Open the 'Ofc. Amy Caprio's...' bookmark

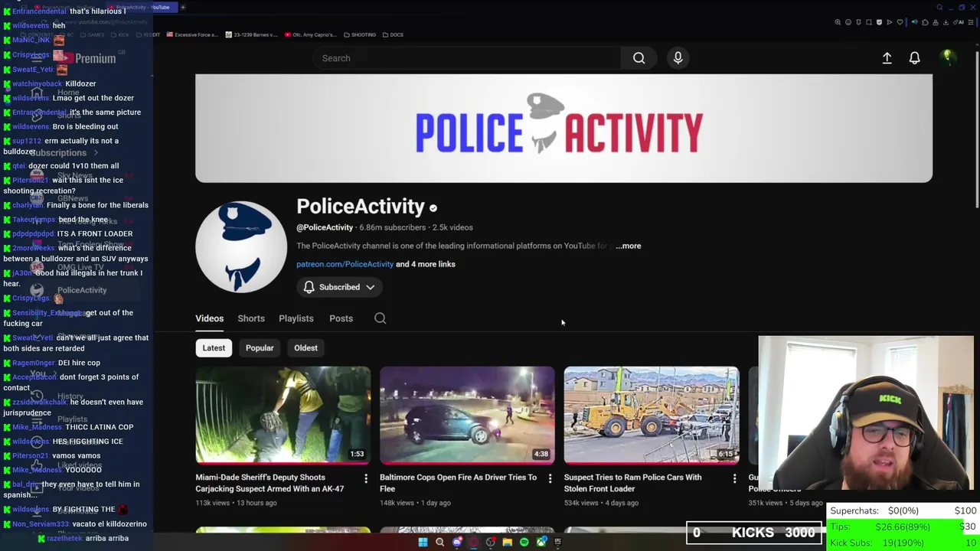point(311,34)
